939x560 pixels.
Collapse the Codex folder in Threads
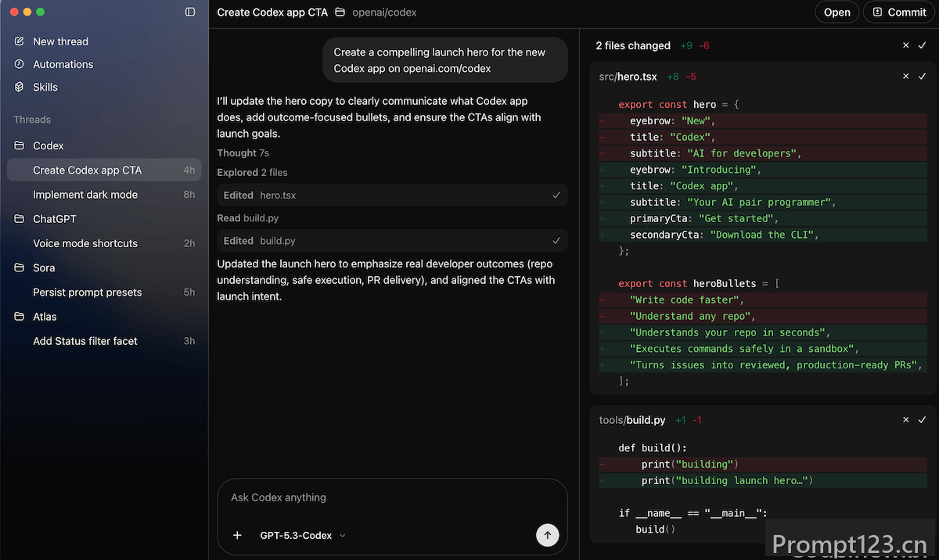coord(49,145)
